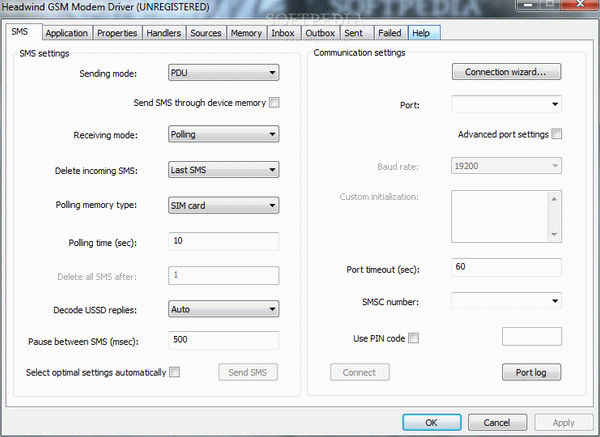Switch to the Application tab

tap(67, 33)
